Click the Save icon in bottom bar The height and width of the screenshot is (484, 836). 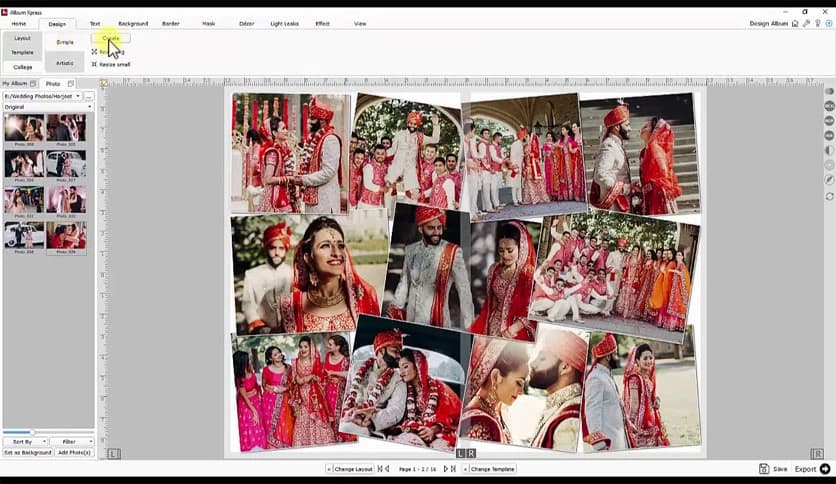[764, 469]
